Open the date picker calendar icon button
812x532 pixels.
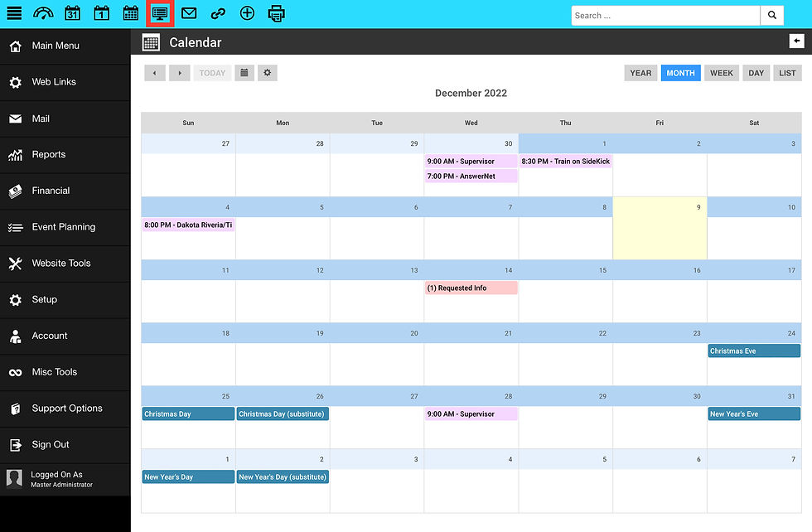244,73
